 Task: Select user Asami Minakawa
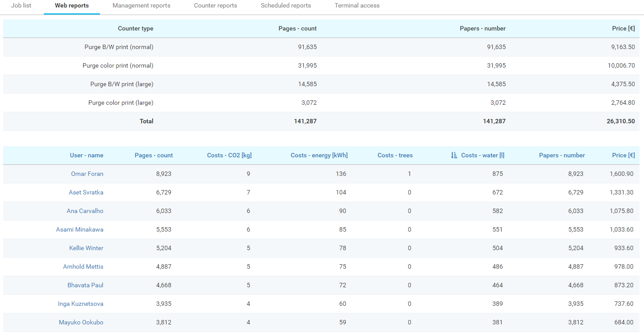[80, 229]
